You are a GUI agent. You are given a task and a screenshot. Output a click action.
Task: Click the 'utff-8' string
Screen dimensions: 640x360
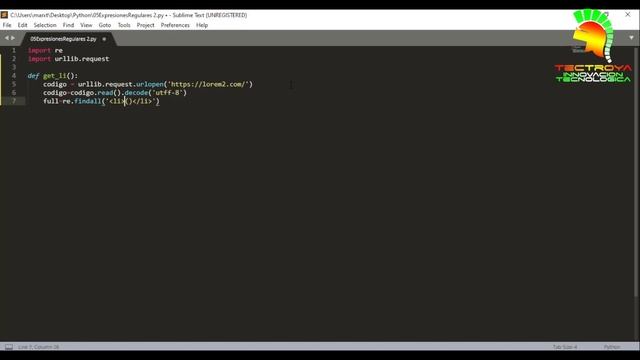point(167,93)
